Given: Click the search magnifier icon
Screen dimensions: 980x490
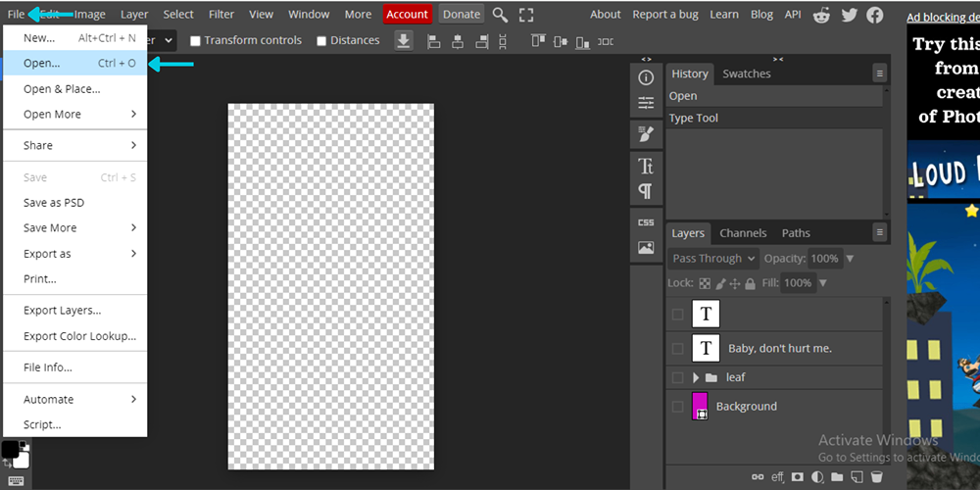Looking at the screenshot, I should pyautogui.click(x=500, y=15).
